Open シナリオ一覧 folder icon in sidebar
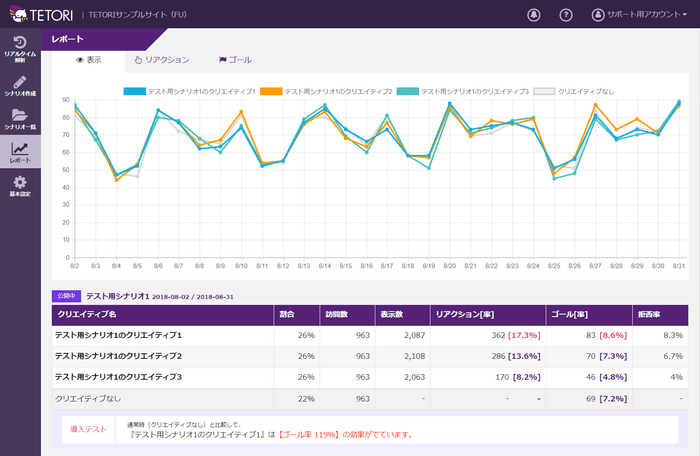Image resolution: width=700 pixels, height=456 pixels. click(x=20, y=119)
